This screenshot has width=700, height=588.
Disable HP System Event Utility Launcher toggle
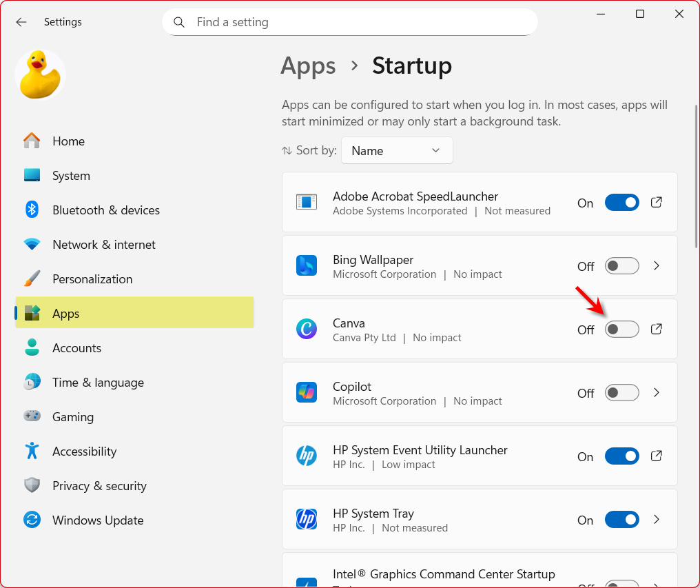[x=622, y=456]
